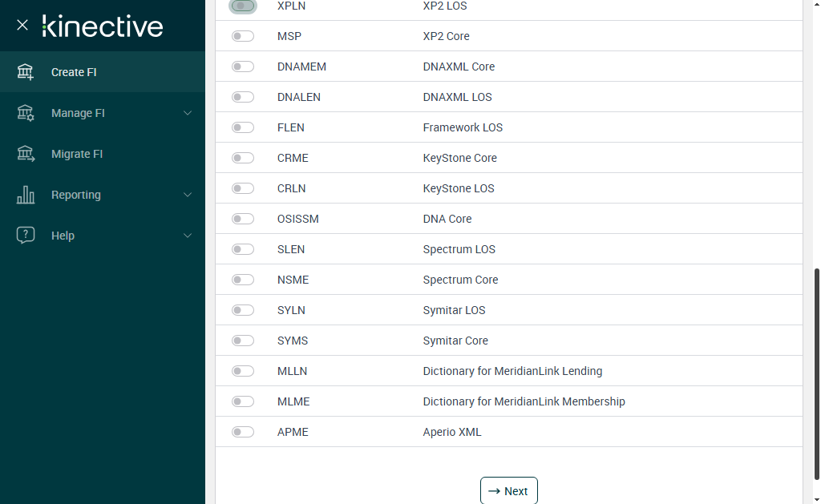Turn on the SYMS toggle
This screenshot has height=504, width=821.
[242, 341]
